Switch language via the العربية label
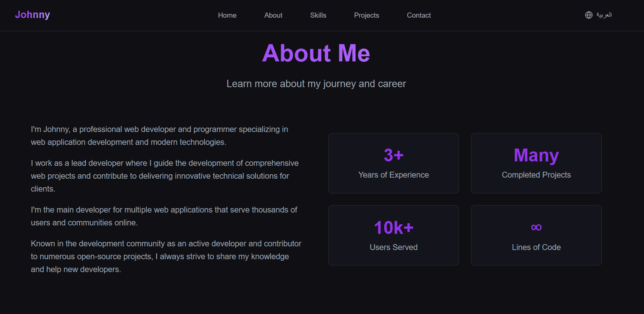The image size is (644, 314). [604, 15]
